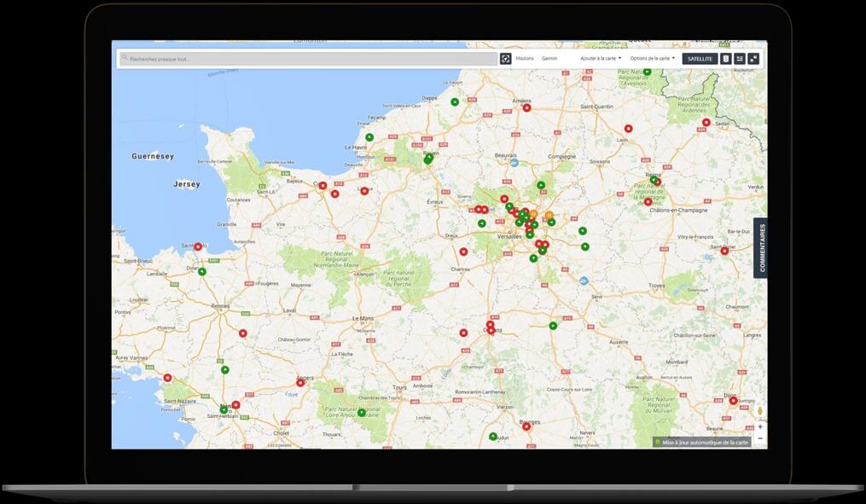The image size is (866, 504).
Task: Toggle the SATELLITE map view
Action: (700, 59)
